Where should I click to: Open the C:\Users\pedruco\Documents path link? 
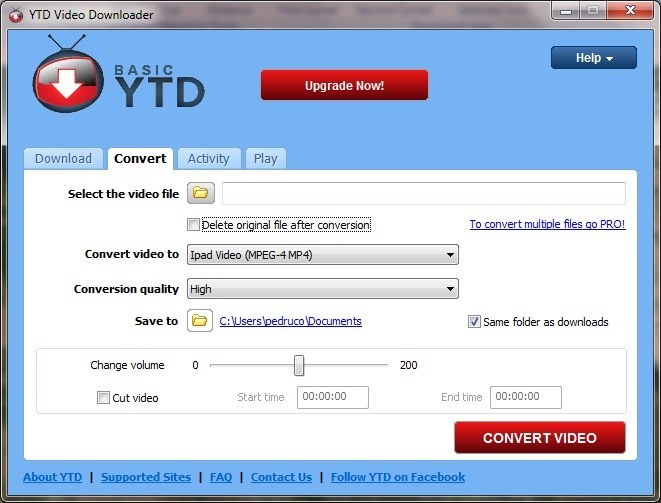290,321
